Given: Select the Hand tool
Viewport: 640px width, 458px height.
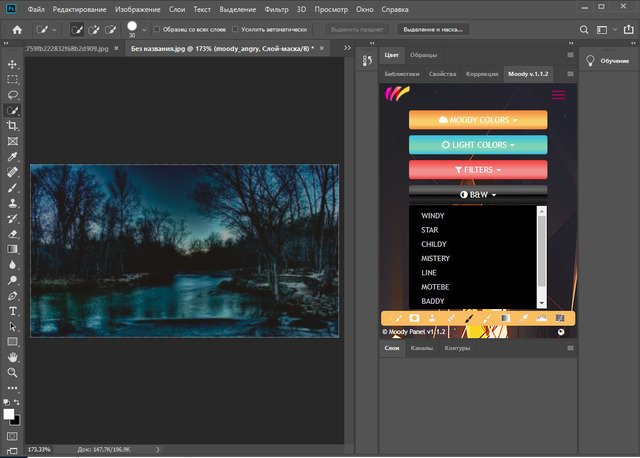Looking at the screenshot, I should 12,356.
